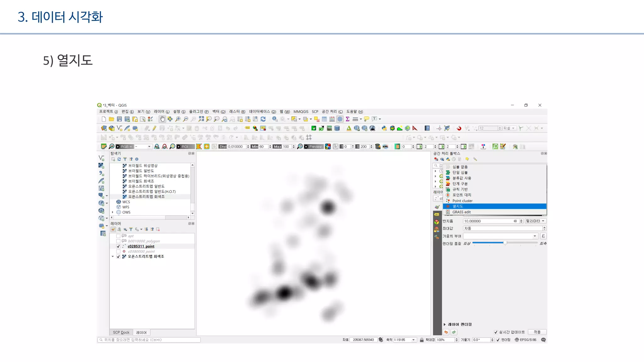Open the 벡터 menu
The image size is (644, 362).
219,112
